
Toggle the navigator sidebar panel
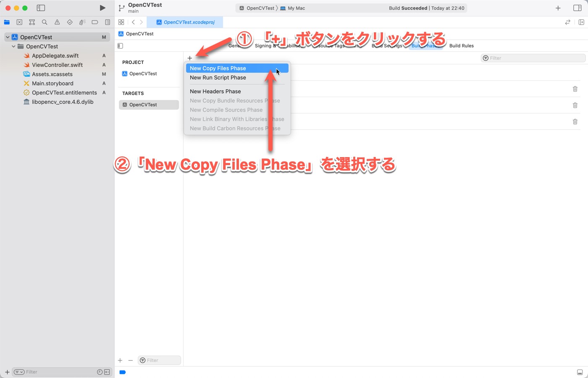(x=41, y=8)
